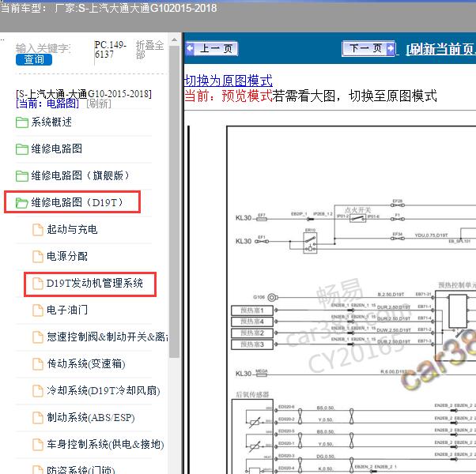This screenshot has width=476, height=474.
Task: Open 冷却系统(D19T冷却风扇) document
Action: (x=104, y=390)
